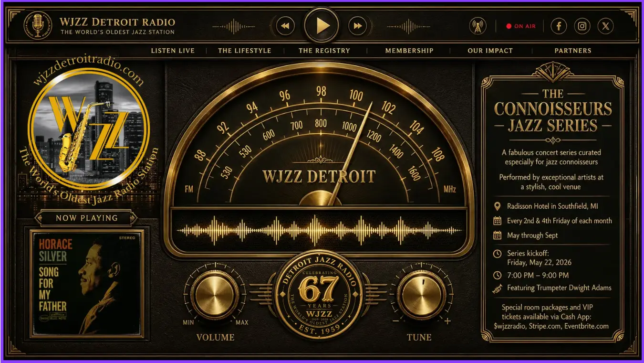The width and height of the screenshot is (644, 363).
Task: Click calendar icon beside May through Sept
Action: (x=498, y=235)
